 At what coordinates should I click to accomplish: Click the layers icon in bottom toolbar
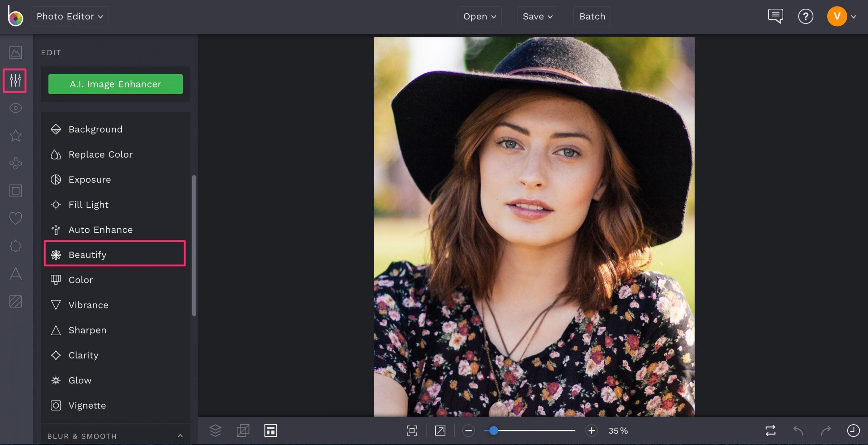[215, 430]
